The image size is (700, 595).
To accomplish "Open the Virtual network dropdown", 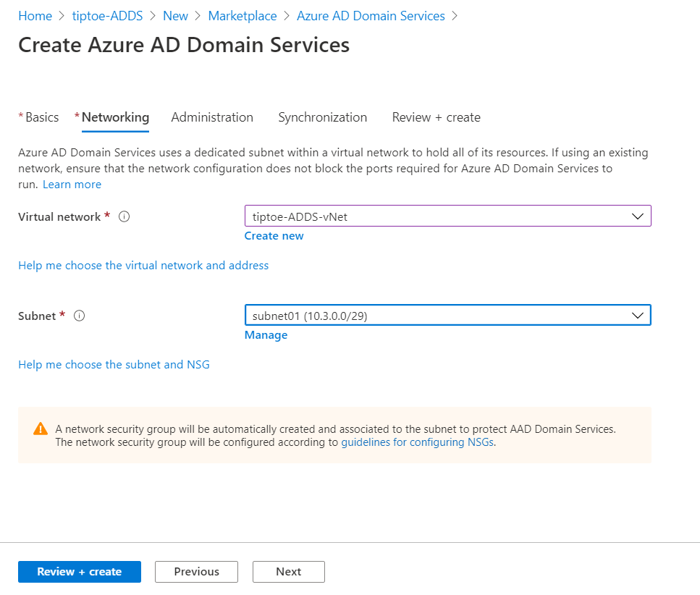I will pyautogui.click(x=448, y=216).
